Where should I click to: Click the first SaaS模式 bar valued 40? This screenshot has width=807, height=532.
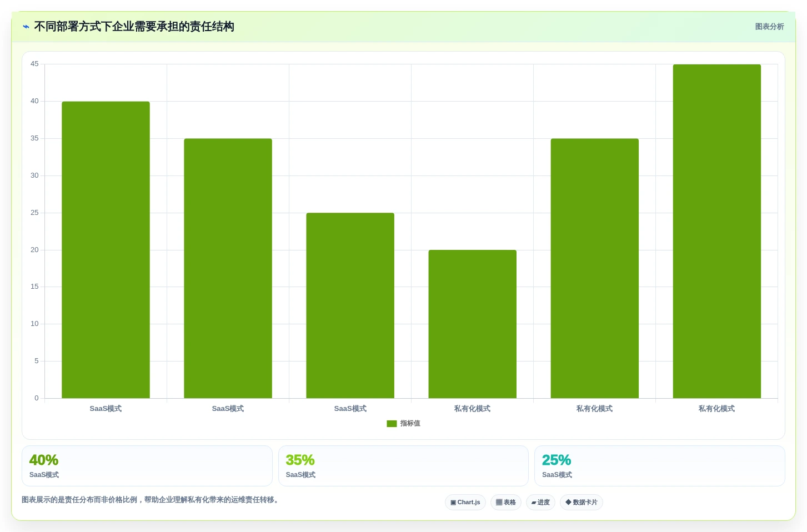pos(106,250)
